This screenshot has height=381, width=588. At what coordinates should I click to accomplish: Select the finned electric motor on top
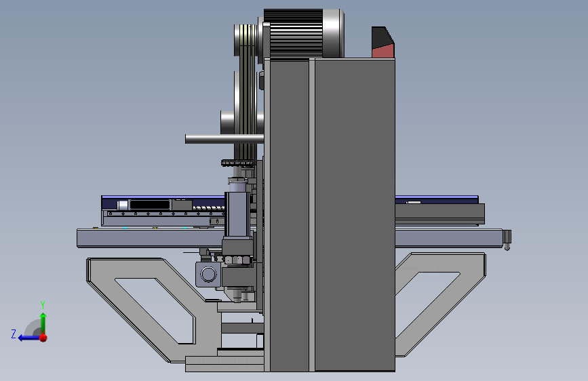[304, 34]
